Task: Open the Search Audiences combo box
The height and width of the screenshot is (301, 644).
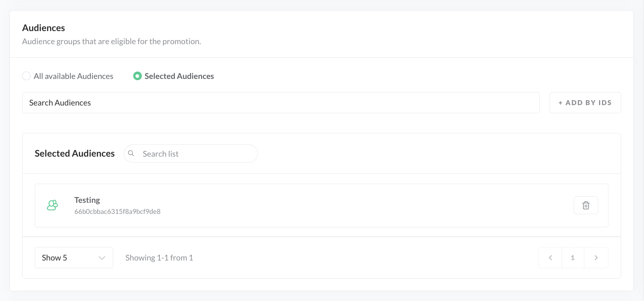Action: click(280, 103)
